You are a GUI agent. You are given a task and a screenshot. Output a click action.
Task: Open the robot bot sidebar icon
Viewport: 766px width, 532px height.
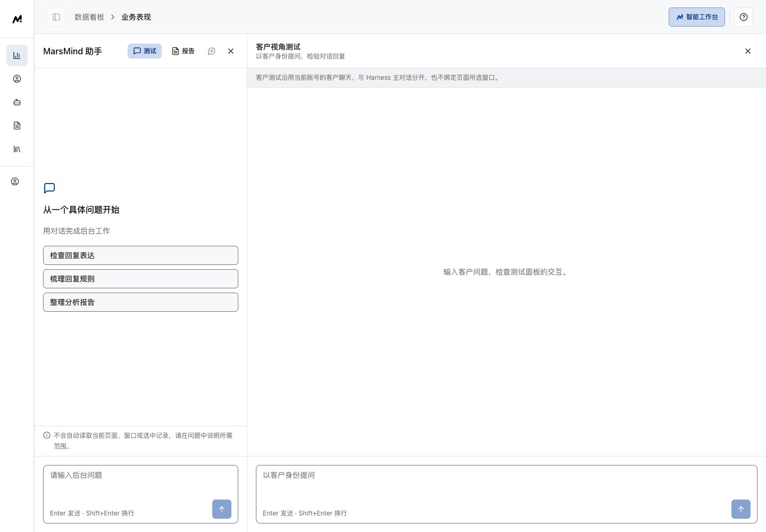17,102
